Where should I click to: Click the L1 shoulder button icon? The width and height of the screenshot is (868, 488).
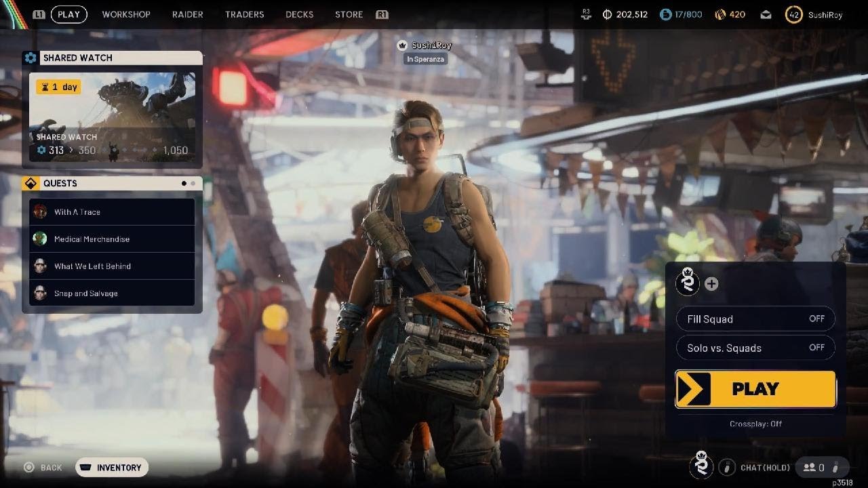(39, 14)
